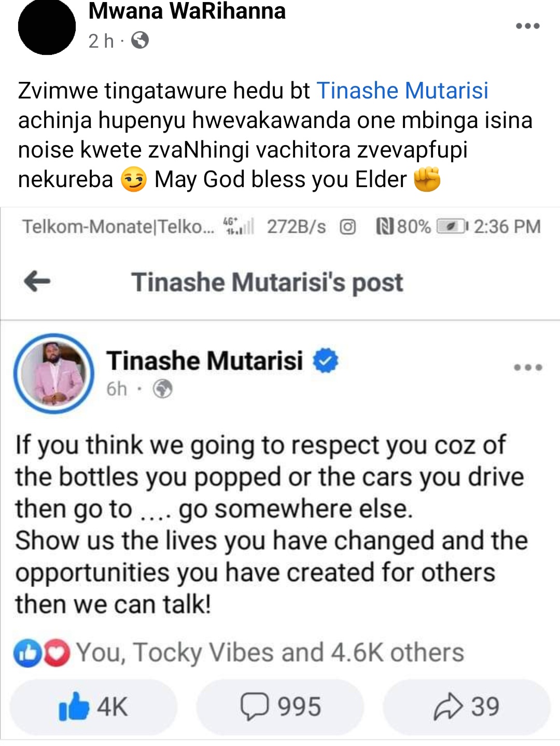The image size is (560, 746).
Task: Follow the blue Tinashe Mutarisi tagged link
Action: [402, 91]
